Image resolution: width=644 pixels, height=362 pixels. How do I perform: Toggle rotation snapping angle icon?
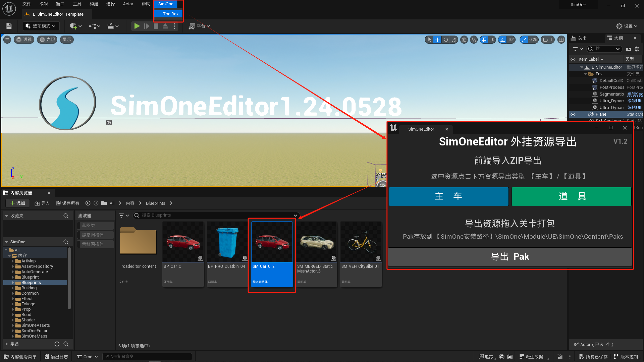[x=502, y=40]
